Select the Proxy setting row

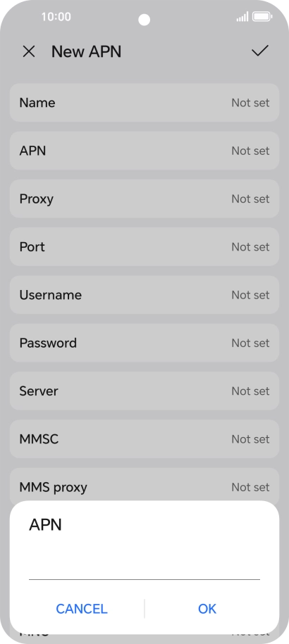coord(144,198)
